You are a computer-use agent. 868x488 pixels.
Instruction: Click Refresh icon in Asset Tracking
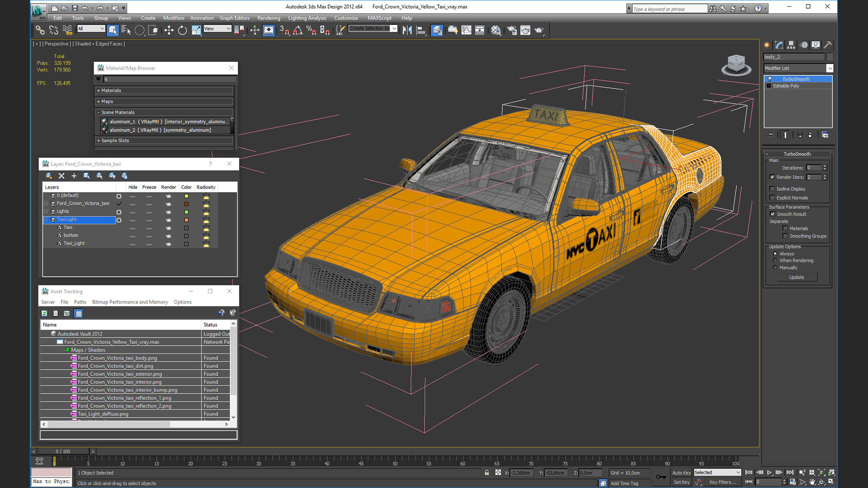(x=44, y=313)
